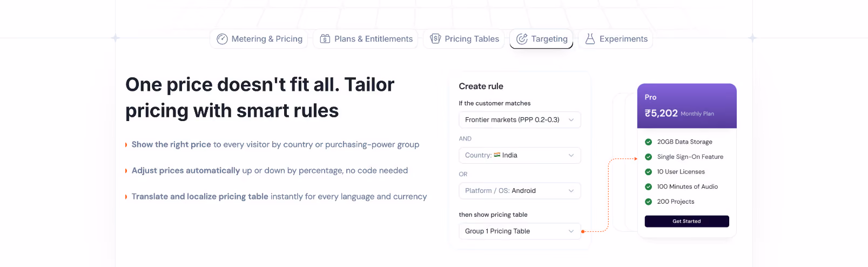Click the Single Sign-On Feature text
Image resolution: width=868 pixels, height=267 pixels.
pos(690,157)
